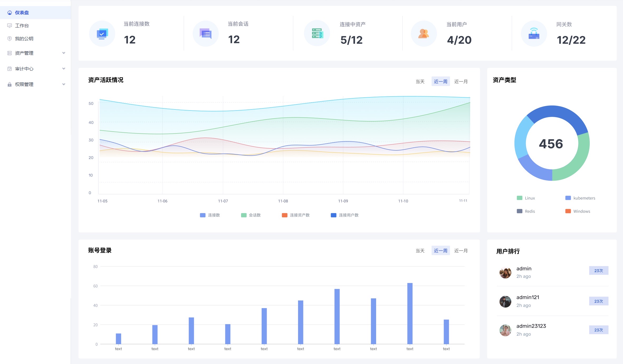This screenshot has height=364, width=623.
Task: Click the current sessions chat icon
Action: tap(206, 34)
